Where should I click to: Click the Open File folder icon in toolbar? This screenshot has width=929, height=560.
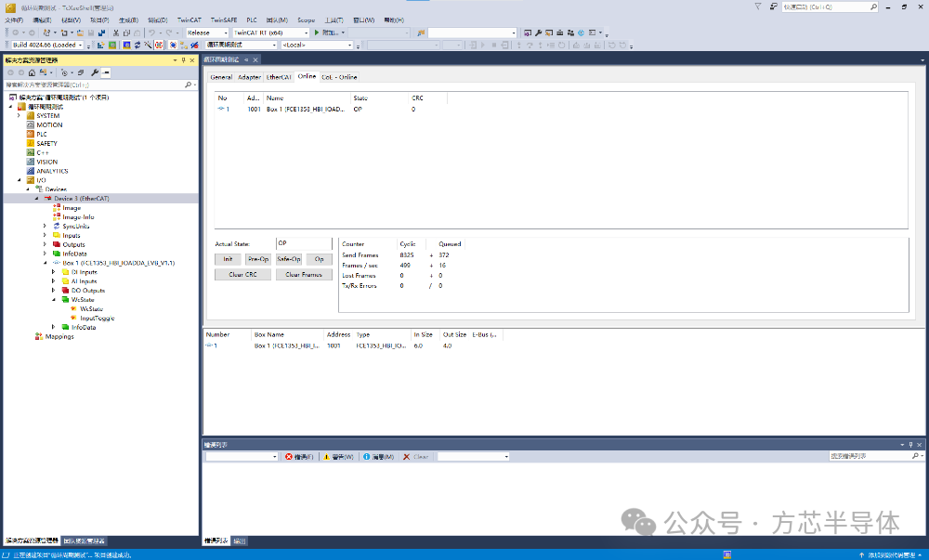pos(80,33)
